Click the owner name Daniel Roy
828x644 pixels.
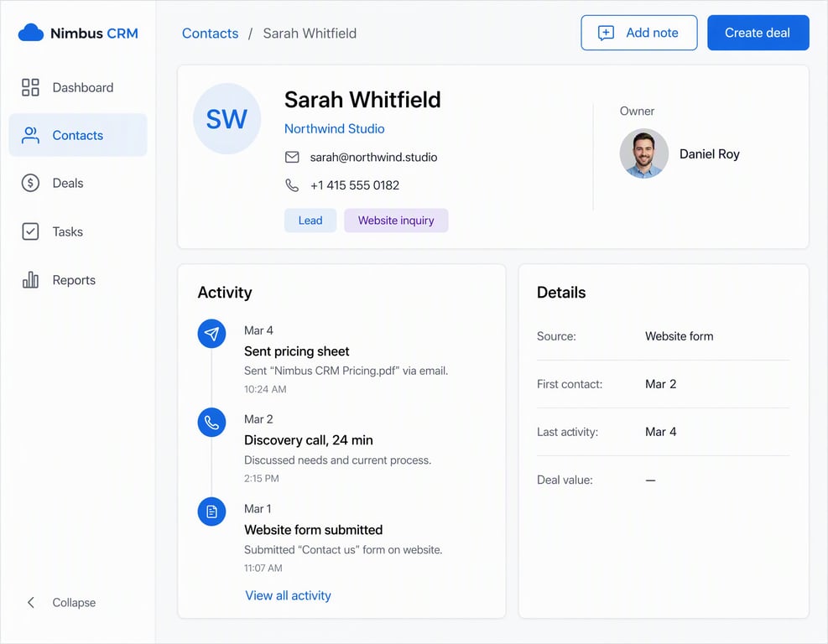click(x=709, y=154)
